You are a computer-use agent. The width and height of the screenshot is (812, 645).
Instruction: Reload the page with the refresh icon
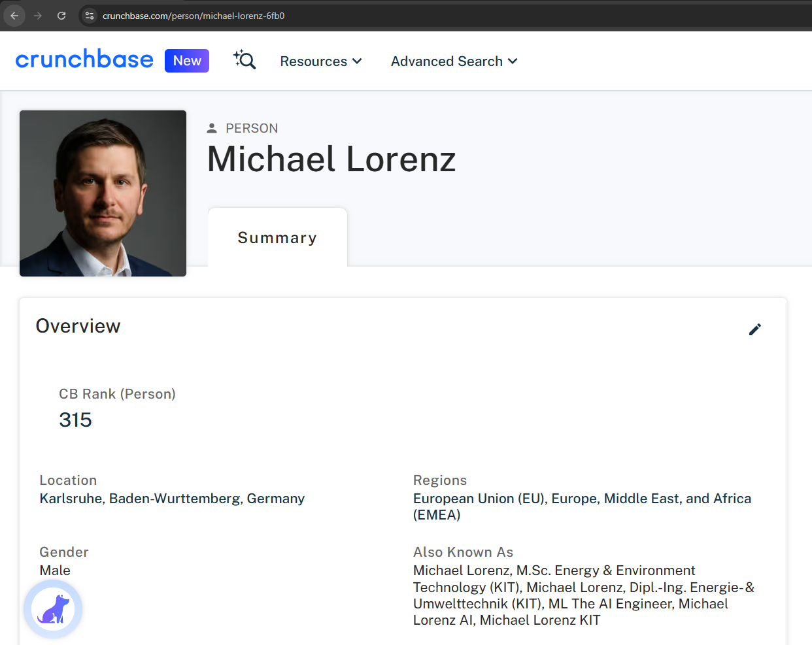61,16
